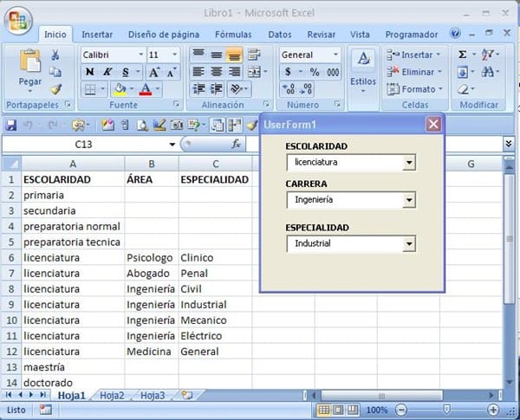This screenshot has height=420, width=520.
Task: Open the General number format dropdown
Action: pos(335,55)
